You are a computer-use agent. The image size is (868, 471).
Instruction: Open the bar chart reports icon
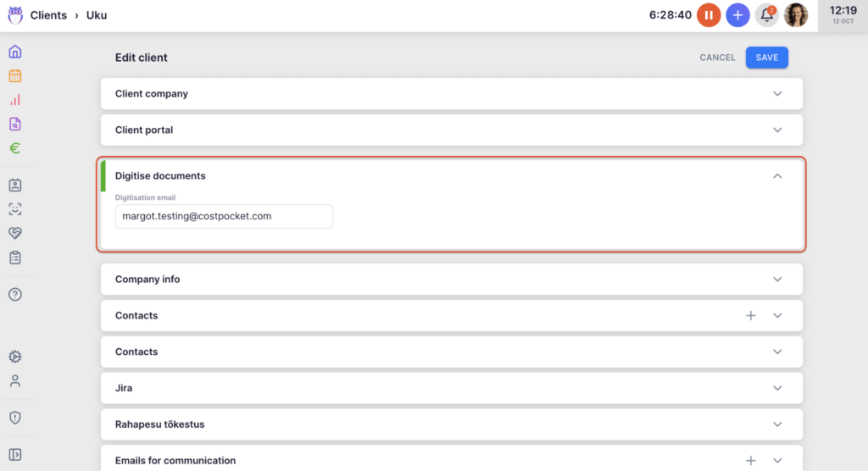(x=15, y=100)
